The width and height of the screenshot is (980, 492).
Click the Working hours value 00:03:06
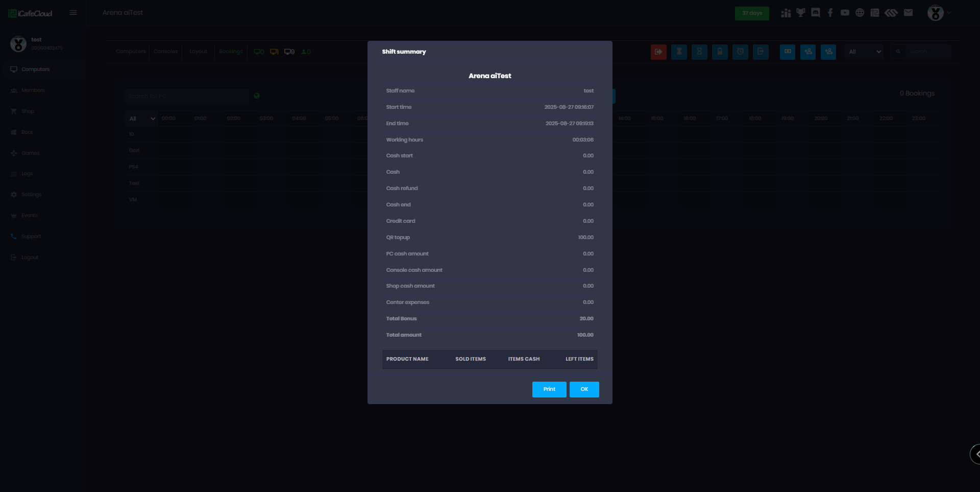[583, 140]
